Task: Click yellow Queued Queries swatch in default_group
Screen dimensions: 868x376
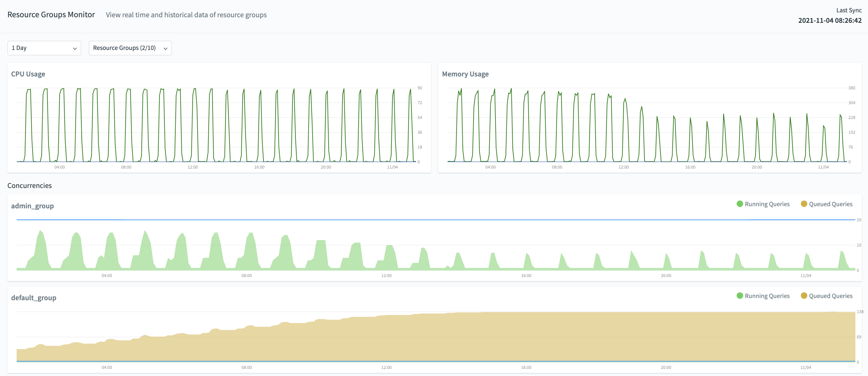Action: [x=804, y=296]
